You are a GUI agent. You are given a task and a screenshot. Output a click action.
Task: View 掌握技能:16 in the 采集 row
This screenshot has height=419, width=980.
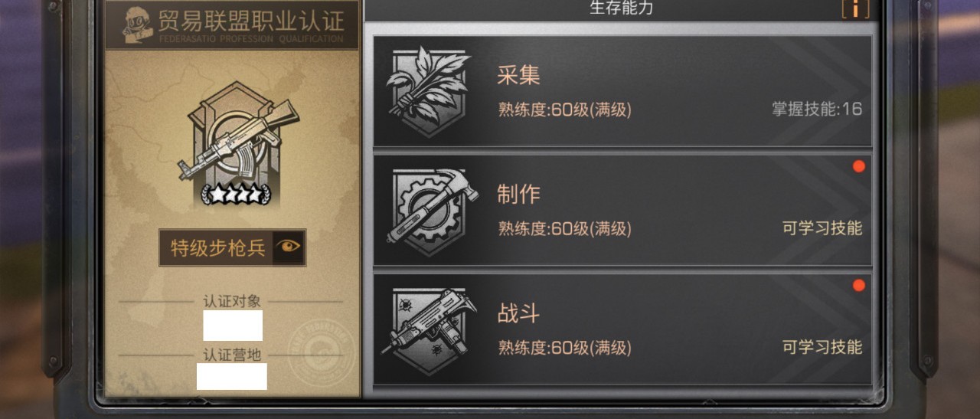(x=817, y=110)
